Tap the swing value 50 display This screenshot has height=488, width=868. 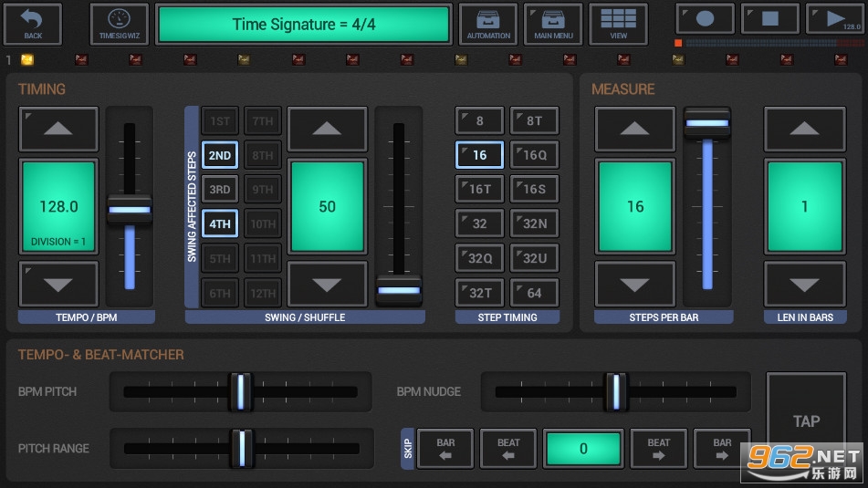(x=327, y=206)
